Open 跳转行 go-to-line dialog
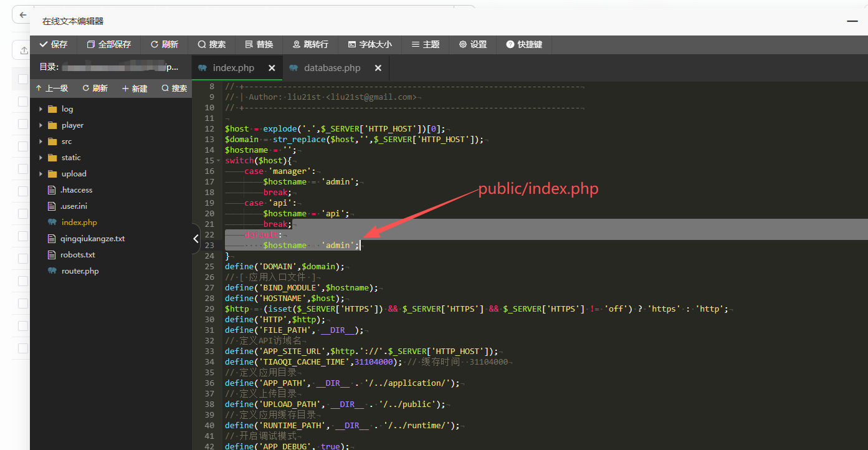This screenshot has height=450, width=868. pos(310,44)
